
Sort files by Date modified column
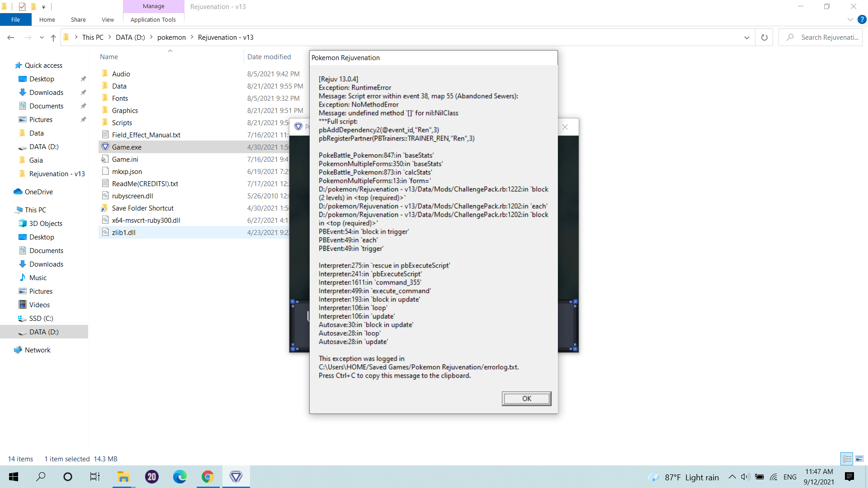coord(269,57)
